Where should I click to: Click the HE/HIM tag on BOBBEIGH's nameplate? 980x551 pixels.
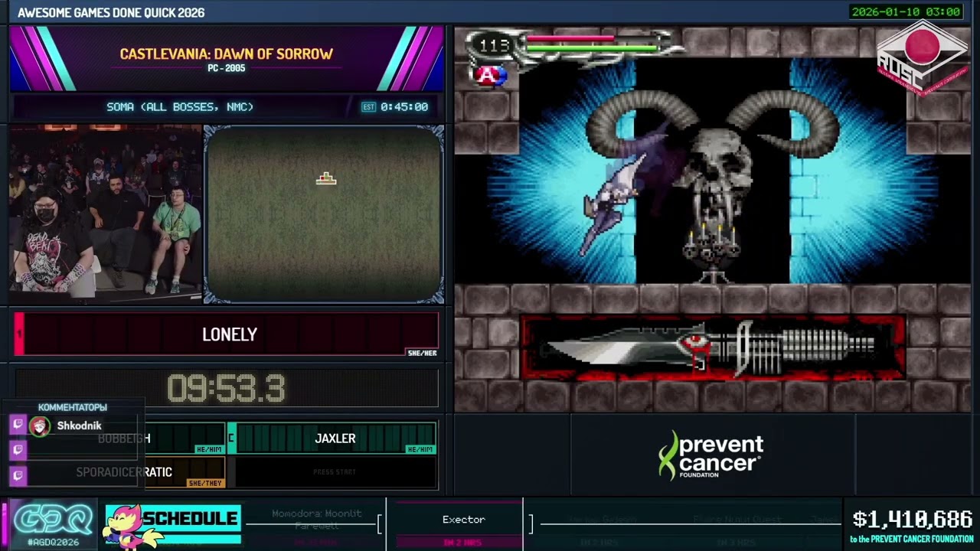209,449
